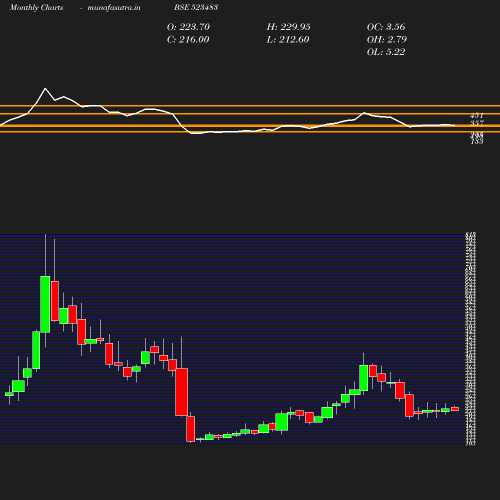Click the low value 'L: 212.60'
Screen dimensions: 500x500
[x=288, y=39]
